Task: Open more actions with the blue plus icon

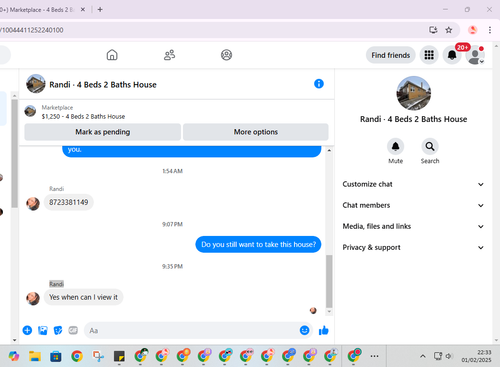Action: point(27,330)
